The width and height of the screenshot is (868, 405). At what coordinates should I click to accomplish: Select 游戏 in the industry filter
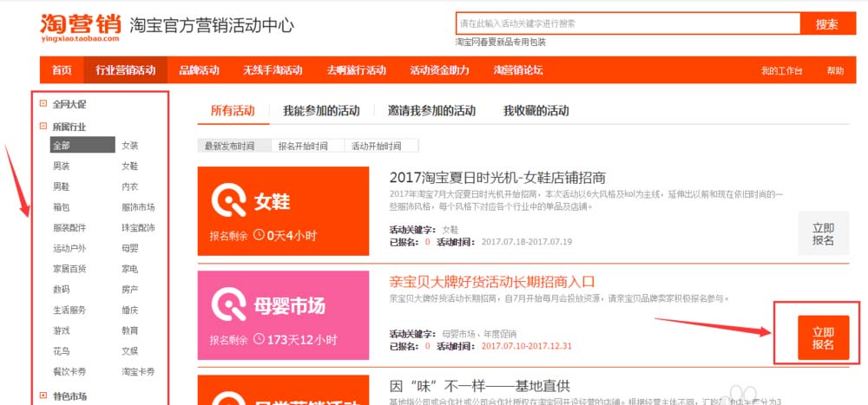(62, 330)
